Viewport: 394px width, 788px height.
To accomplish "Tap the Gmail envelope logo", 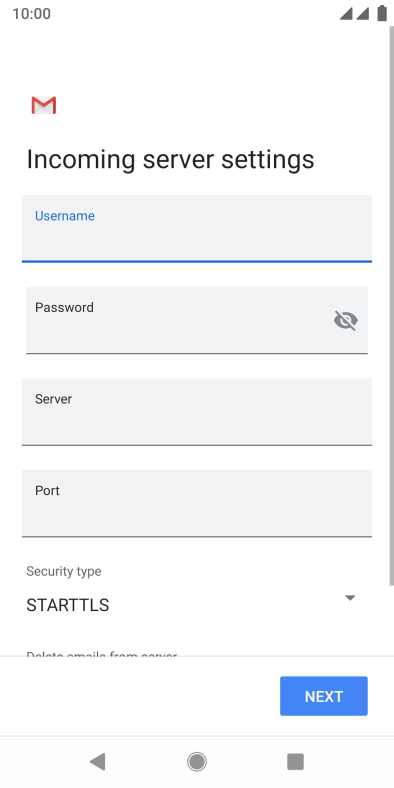I will [x=44, y=105].
